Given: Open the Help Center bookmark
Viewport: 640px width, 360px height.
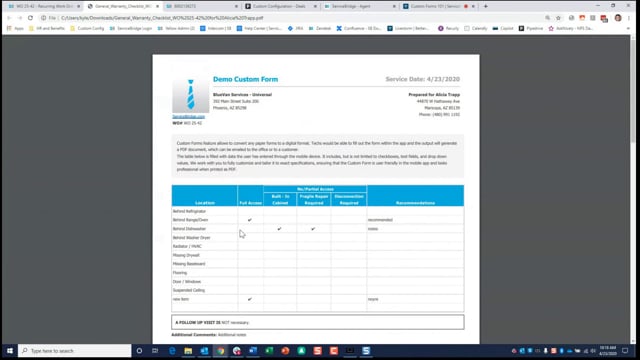Looking at the screenshot, I should (259, 29).
